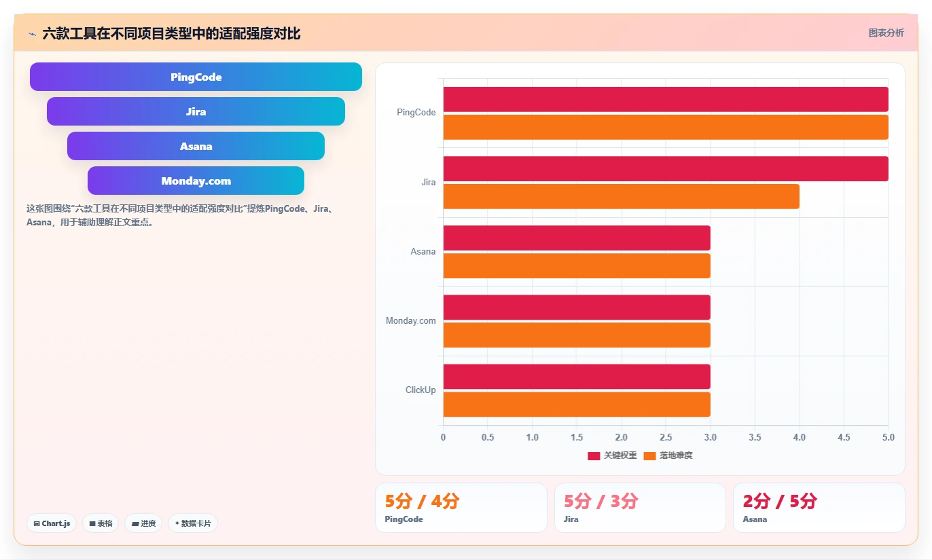The width and height of the screenshot is (932, 560).
Task: Click Monday.com's orange 落地难度 bar
Action: [x=577, y=335]
